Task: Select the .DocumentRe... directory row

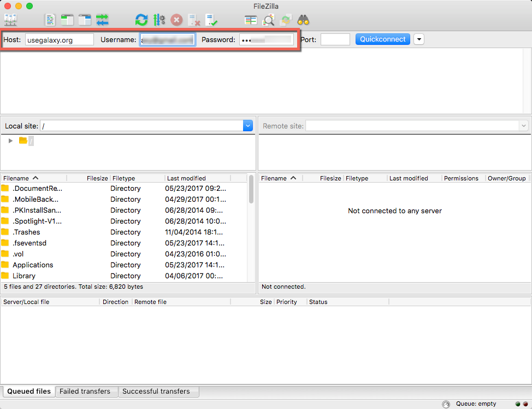Action: coord(124,188)
